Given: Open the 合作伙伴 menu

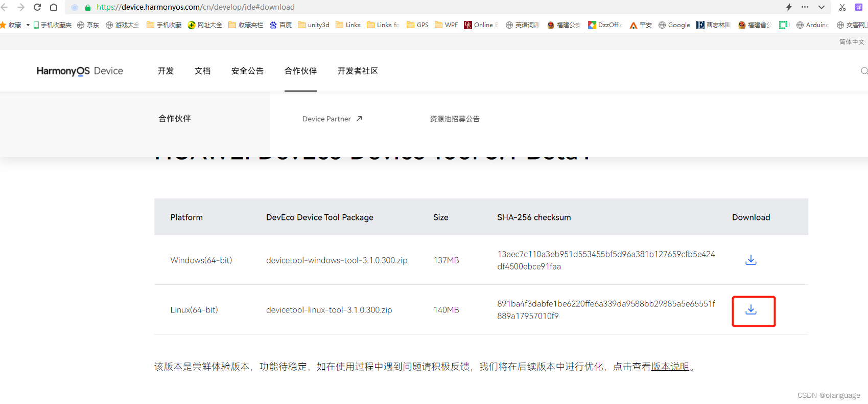Looking at the screenshot, I should pyautogui.click(x=300, y=71).
